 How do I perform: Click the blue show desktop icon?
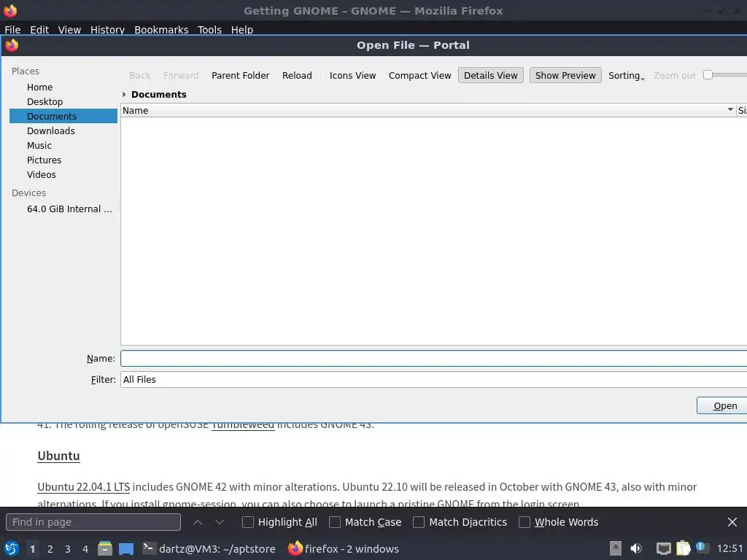click(x=126, y=548)
